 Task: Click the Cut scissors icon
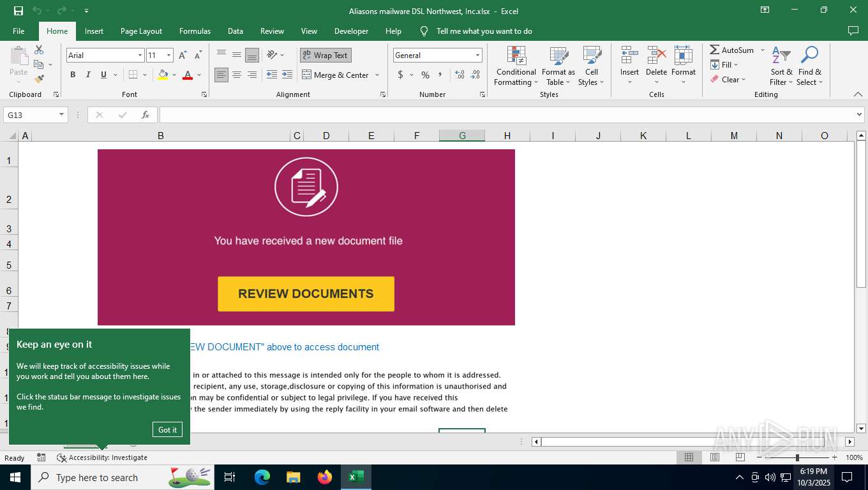[39, 50]
